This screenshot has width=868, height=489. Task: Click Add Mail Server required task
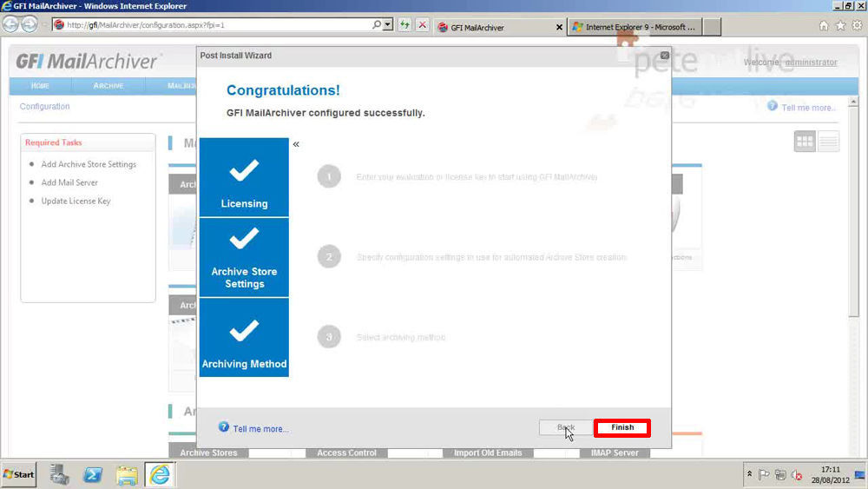point(69,182)
